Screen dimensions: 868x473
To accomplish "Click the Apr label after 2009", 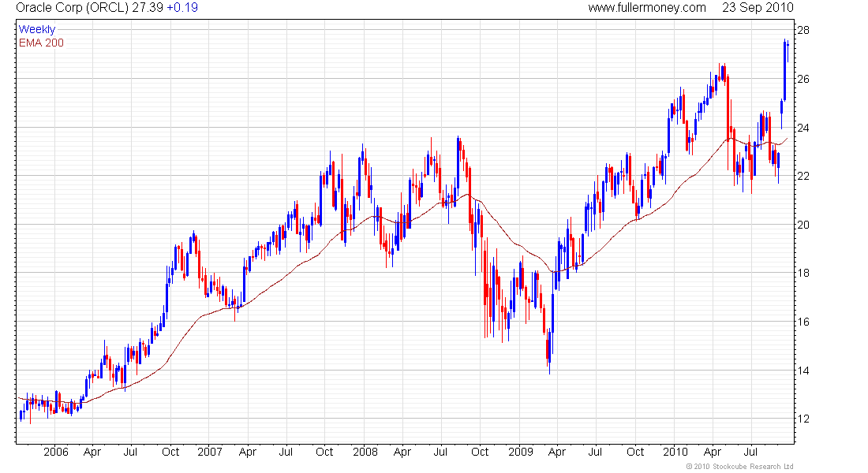I will [557, 452].
